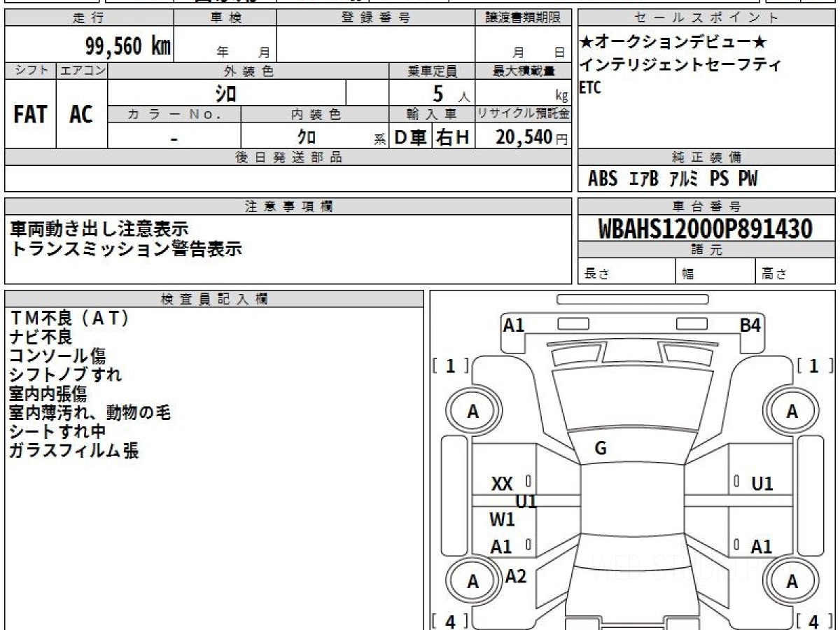Click the 注意事項欄 section header
The image size is (840, 630).
(x=288, y=206)
